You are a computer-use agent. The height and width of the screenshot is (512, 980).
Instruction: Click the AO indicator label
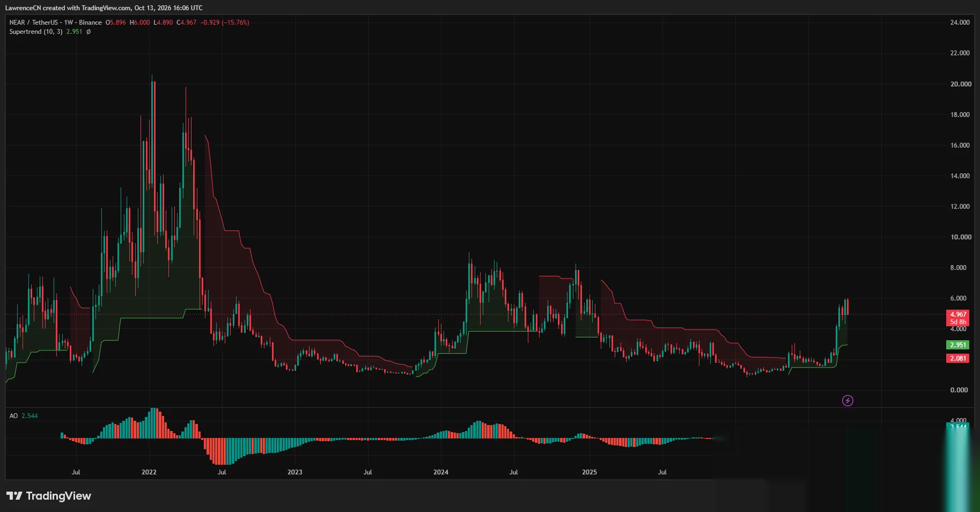click(x=13, y=416)
